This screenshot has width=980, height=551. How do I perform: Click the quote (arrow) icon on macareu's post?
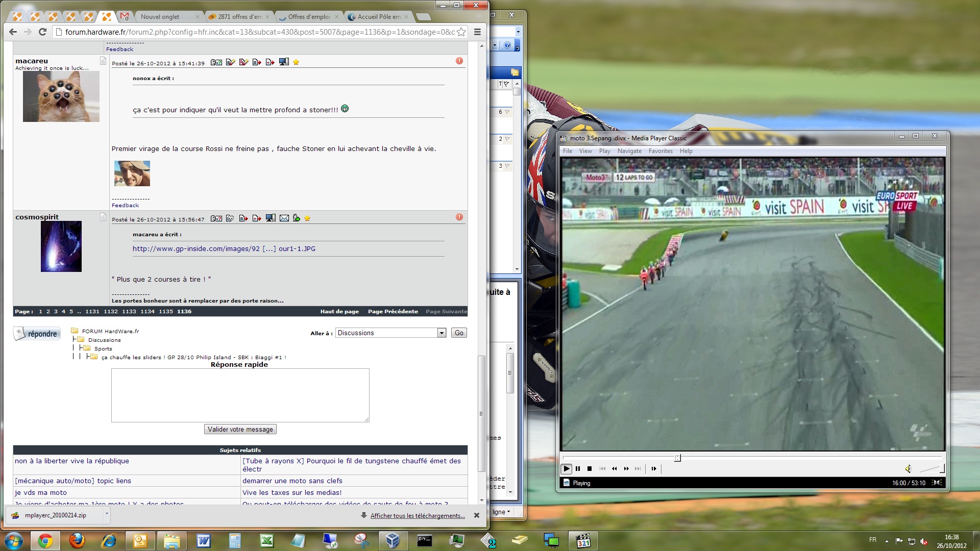point(257,62)
